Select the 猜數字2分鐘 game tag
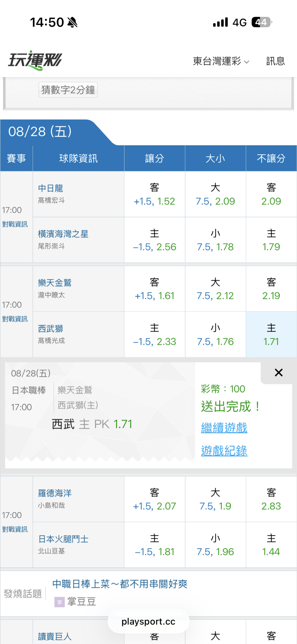This screenshot has height=644, width=297. (68, 90)
